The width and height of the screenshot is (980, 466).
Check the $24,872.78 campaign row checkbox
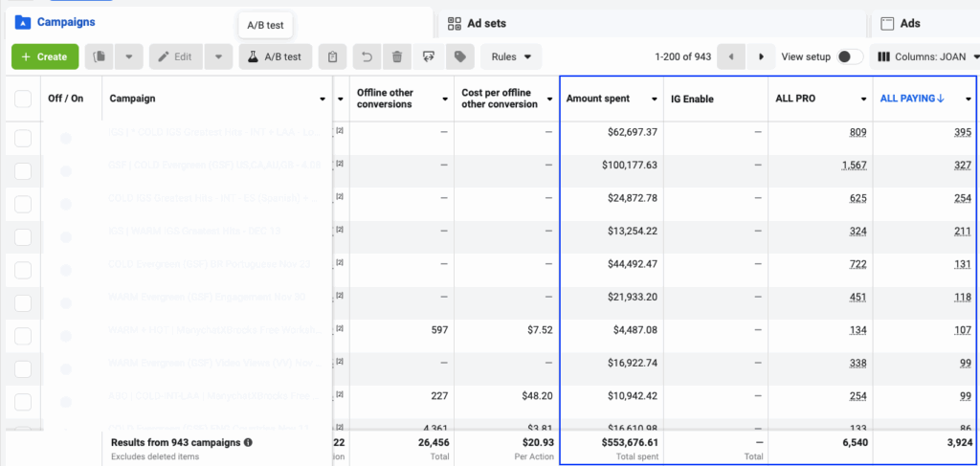(23, 204)
